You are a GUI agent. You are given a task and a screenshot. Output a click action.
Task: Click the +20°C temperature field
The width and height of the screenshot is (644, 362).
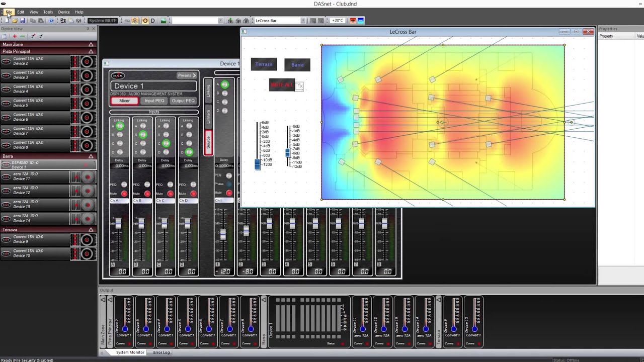338,21
